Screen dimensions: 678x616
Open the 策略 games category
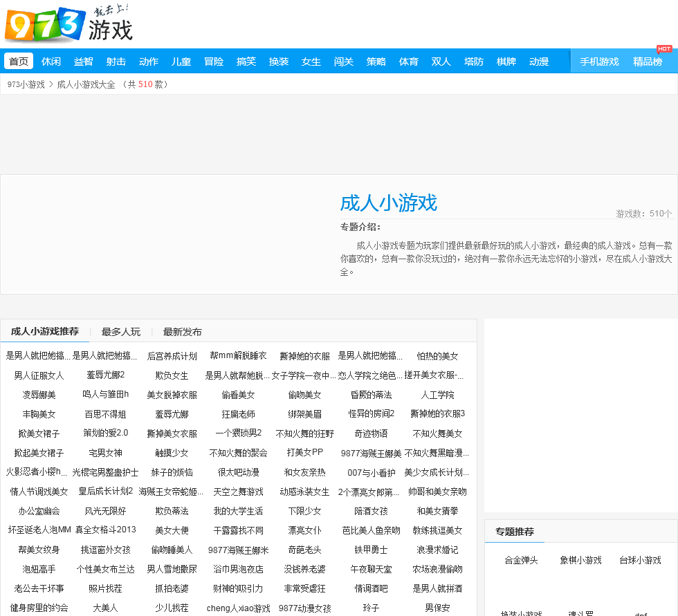376,62
